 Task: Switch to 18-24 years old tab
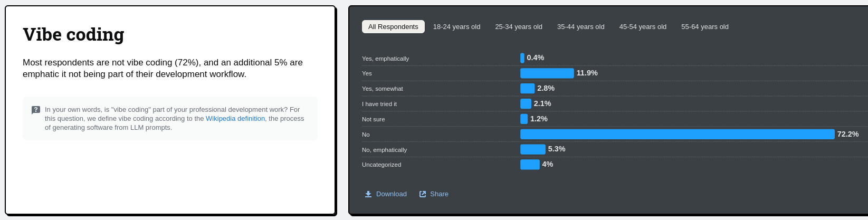coord(456,27)
